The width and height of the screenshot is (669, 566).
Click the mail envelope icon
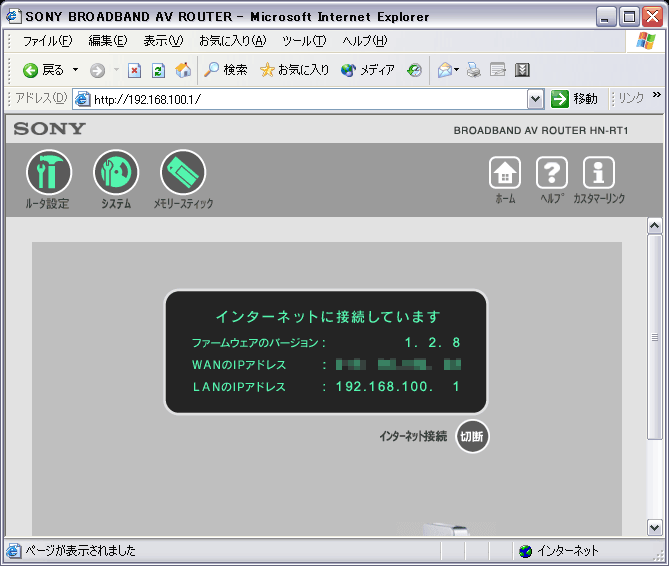(x=445, y=70)
